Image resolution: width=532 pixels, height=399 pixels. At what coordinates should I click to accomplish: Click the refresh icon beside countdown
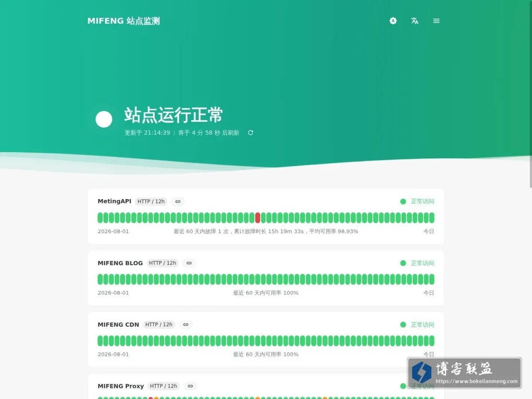coord(250,133)
